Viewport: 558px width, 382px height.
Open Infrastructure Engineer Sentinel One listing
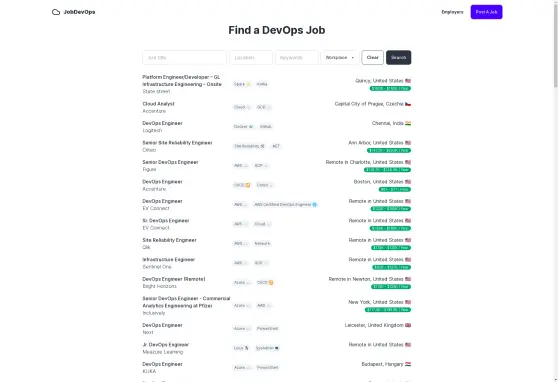pyautogui.click(x=168, y=260)
